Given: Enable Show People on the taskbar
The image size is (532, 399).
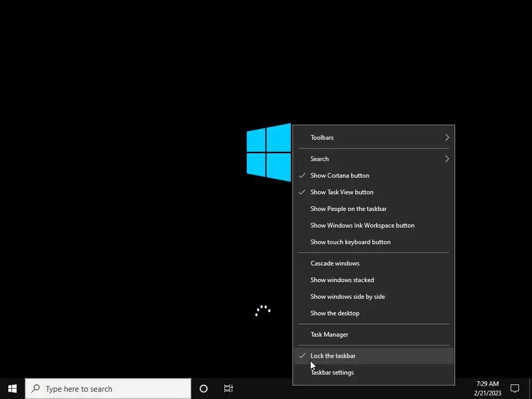Looking at the screenshot, I should pos(374,209).
